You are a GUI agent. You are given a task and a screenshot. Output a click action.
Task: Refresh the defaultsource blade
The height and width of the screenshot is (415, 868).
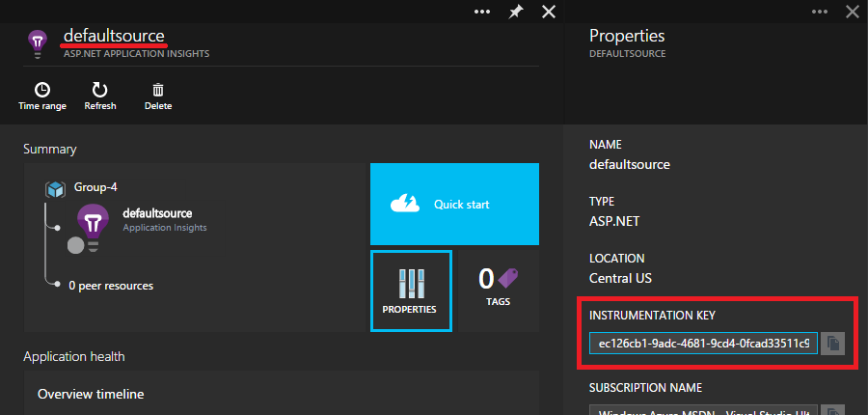coord(99,96)
